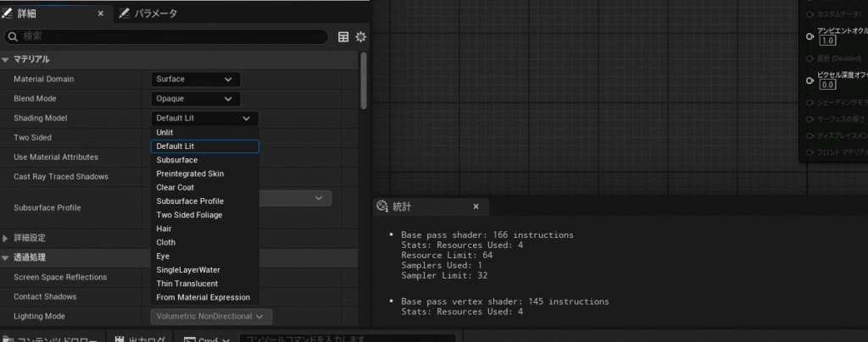Select Hair shading model
This screenshot has height=342, width=868.
coord(205,229)
